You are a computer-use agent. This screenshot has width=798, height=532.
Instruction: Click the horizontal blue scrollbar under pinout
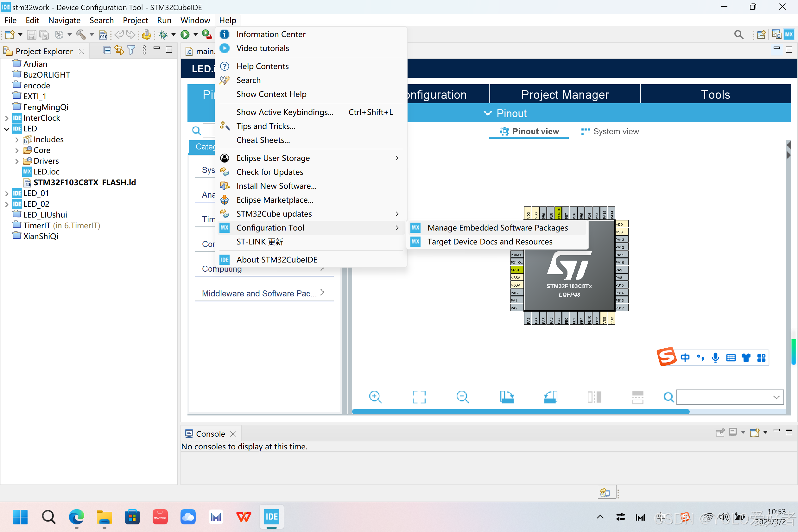(x=521, y=412)
